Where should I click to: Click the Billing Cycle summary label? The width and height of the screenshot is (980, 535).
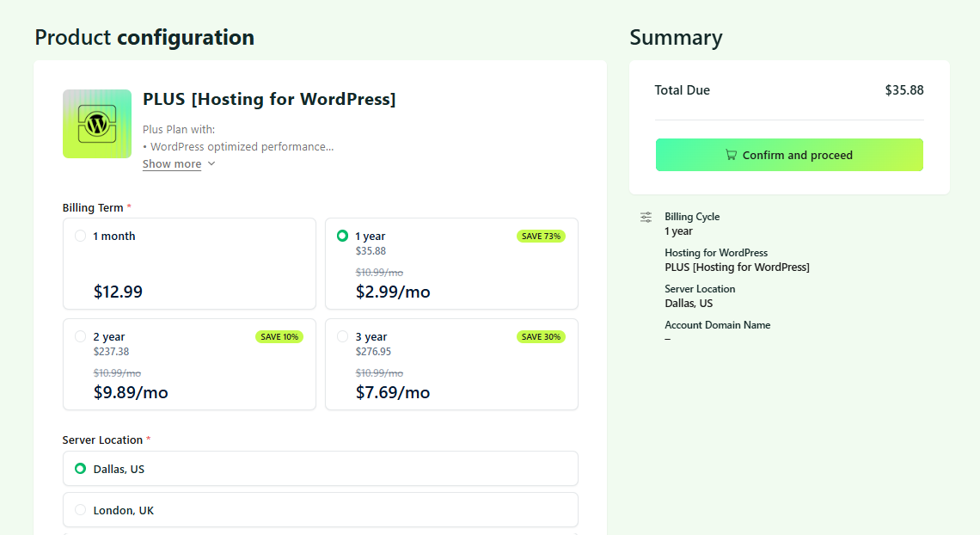pos(692,217)
